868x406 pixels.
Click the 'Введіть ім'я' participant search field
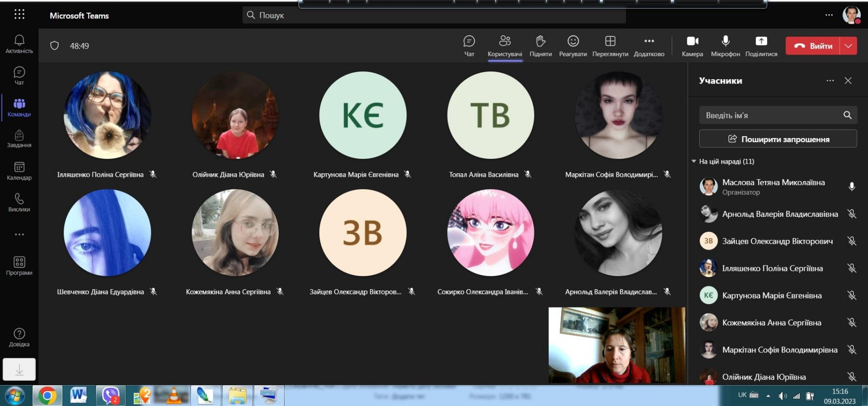(769, 115)
